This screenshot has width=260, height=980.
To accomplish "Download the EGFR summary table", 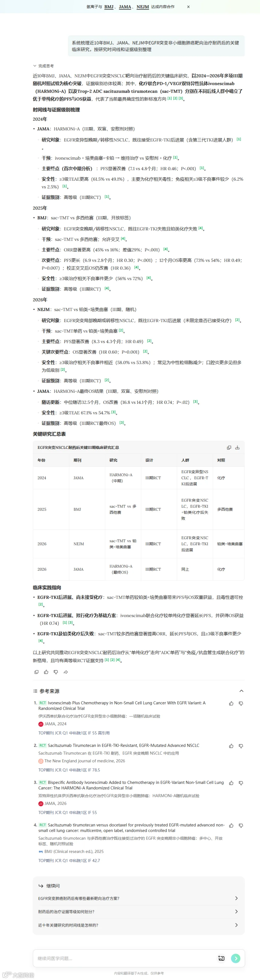I will (237, 447).
